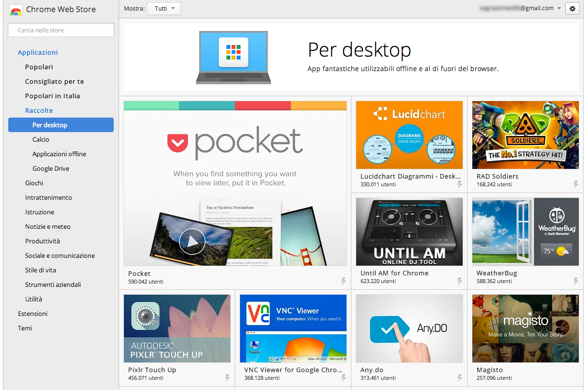The height and width of the screenshot is (390, 588).
Task: Open the Lucidchart app thumbnail
Action: click(x=409, y=135)
